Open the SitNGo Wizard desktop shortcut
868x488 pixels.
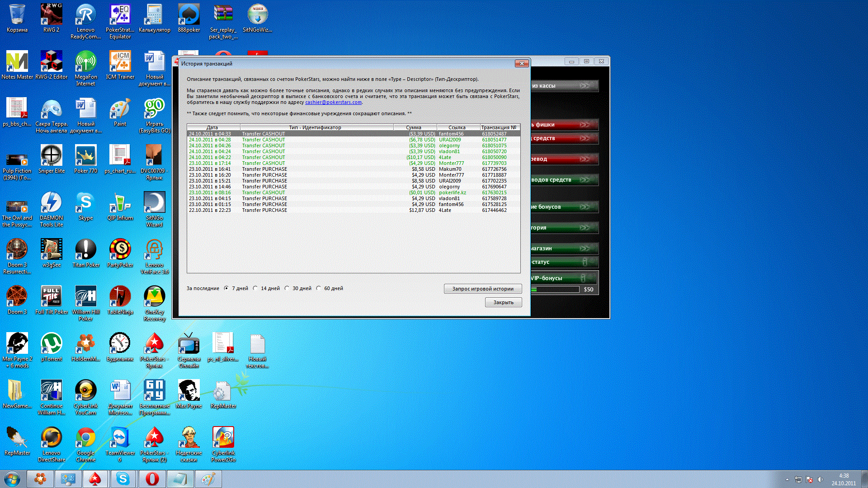pyautogui.click(x=154, y=202)
